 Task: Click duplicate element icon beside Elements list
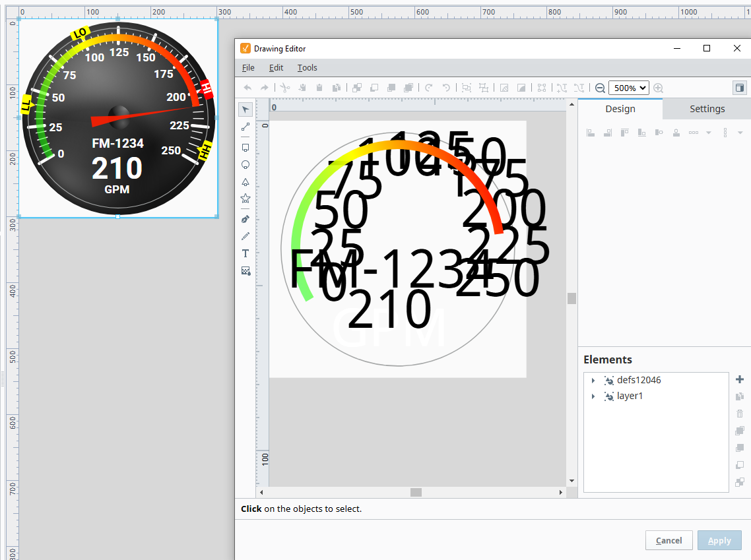click(740, 396)
